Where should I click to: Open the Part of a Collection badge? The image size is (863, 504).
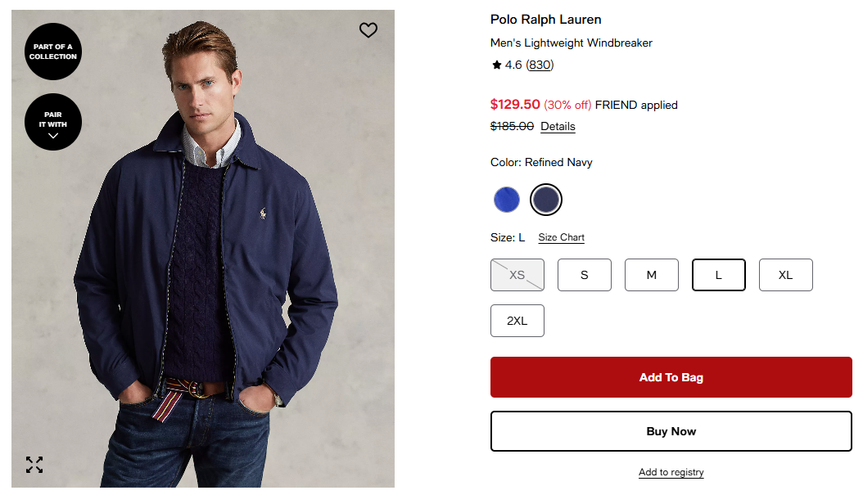pyautogui.click(x=53, y=52)
